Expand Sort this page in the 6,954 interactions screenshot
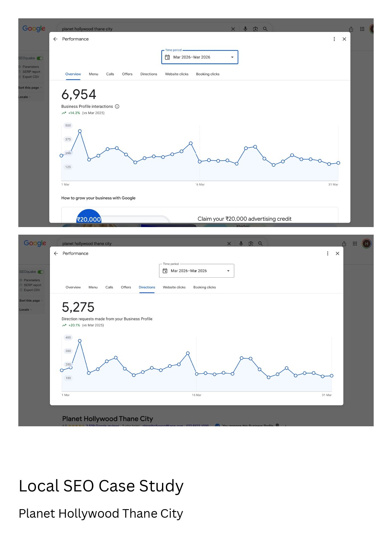Image resolution: width=392 pixels, height=555 pixels. point(30,88)
